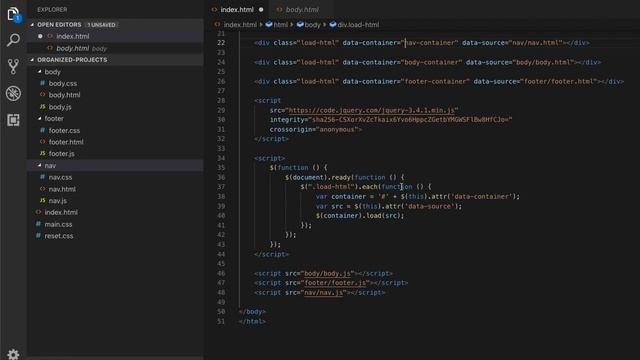640x360 pixels.
Task: Open the Source Control view icon
Action: tap(13, 67)
